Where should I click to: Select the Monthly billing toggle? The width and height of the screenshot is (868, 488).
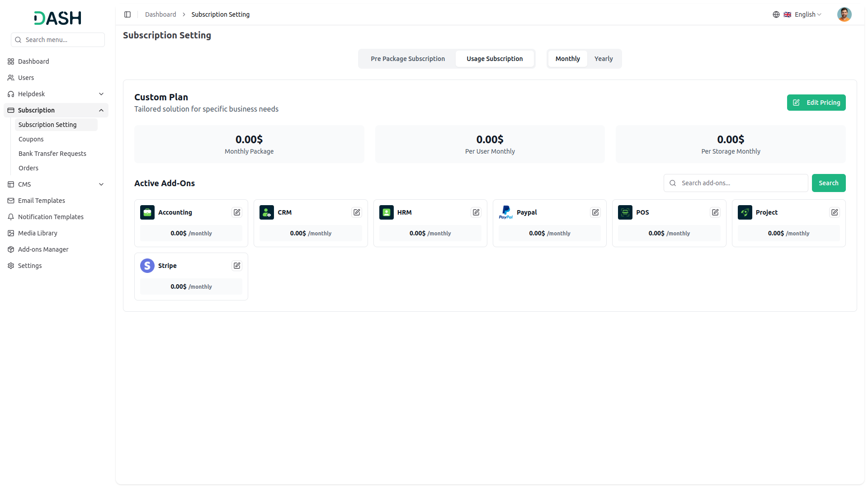pos(567,59)
